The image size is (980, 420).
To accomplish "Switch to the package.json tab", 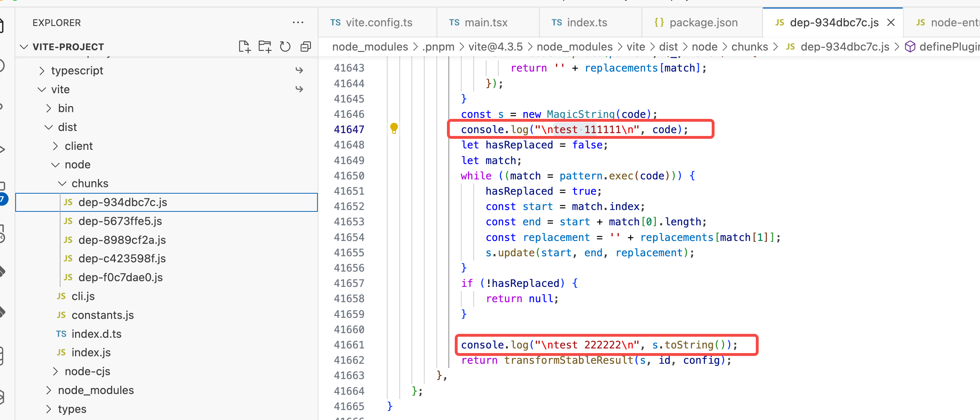I will (703, 23).
